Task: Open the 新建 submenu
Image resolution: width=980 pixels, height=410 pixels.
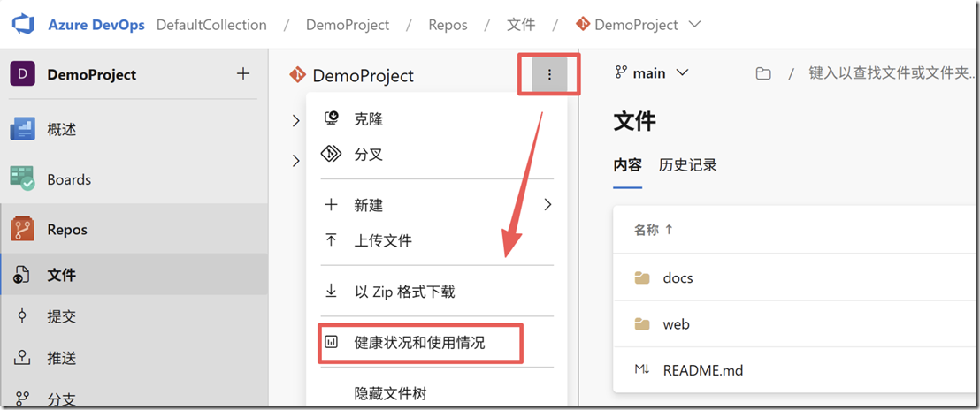Action: (436, 205)
